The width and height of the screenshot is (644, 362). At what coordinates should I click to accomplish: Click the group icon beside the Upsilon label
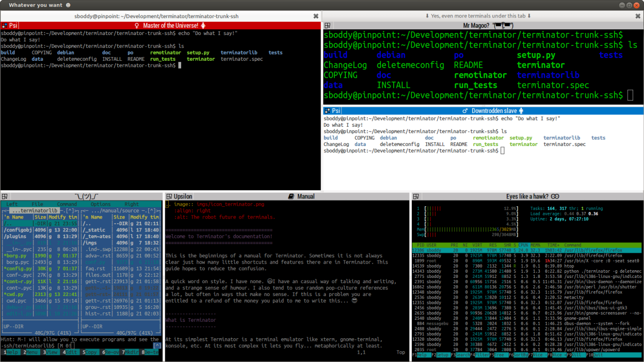[169, 196]
